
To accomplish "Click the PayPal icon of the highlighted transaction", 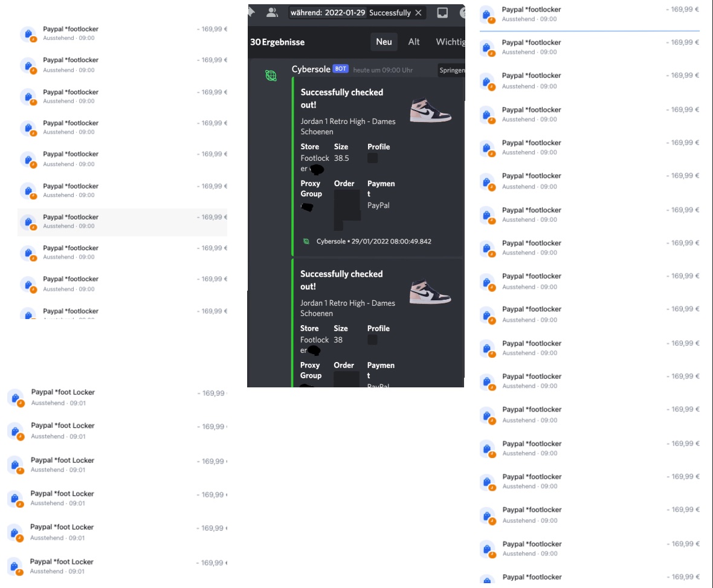I will (28, 222).
